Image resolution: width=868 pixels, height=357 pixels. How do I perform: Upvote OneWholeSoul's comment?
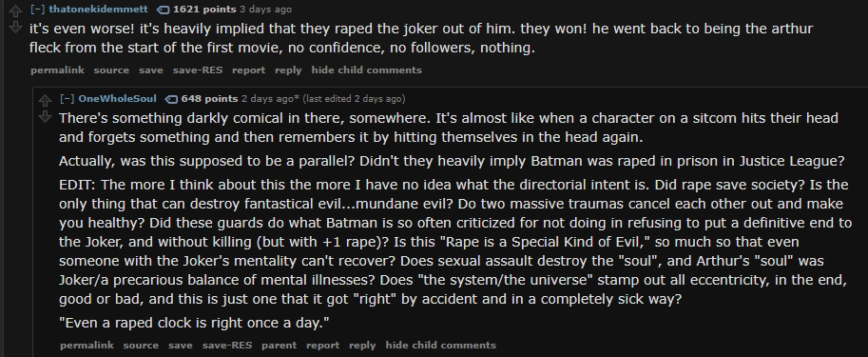click(45, 102)
